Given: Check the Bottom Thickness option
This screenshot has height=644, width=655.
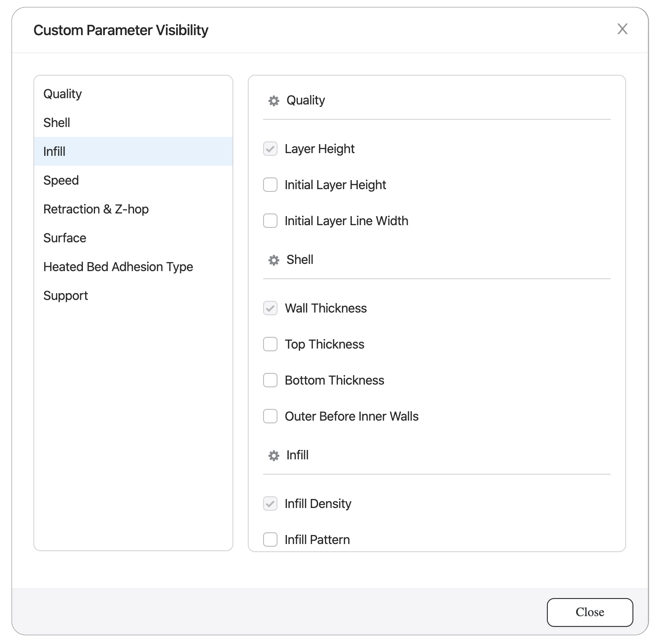Looking at the screenshot, I should point(270,380).
